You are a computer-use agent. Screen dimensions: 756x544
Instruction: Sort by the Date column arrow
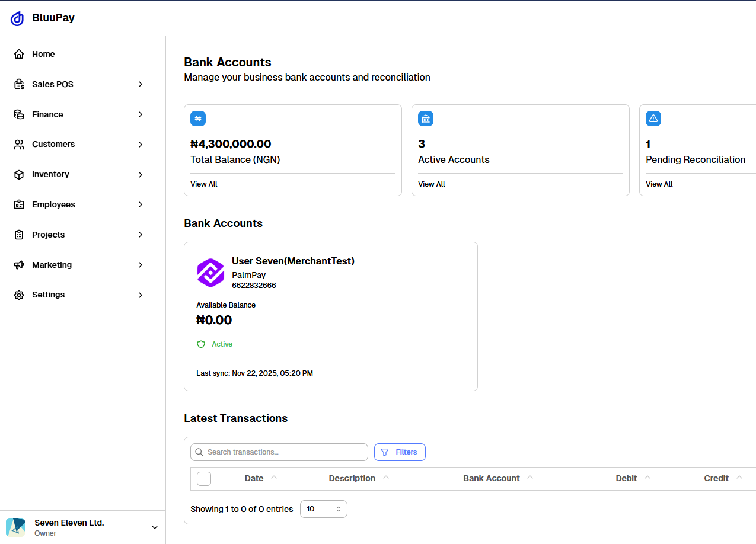click(x=274, y=478)
